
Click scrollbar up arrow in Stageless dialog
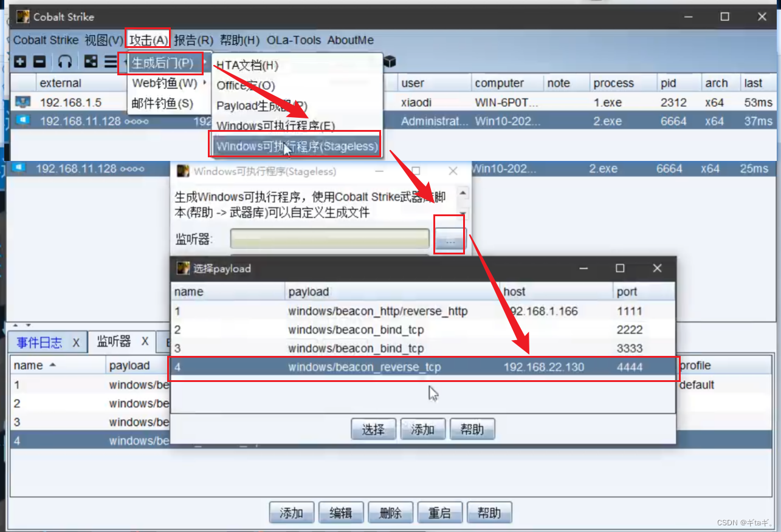click(463, 193)
